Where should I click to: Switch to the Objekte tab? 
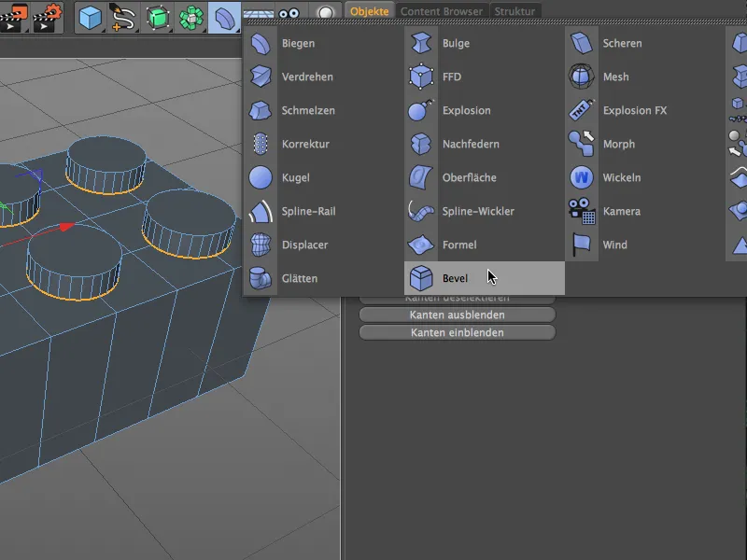pyautogui.click(x=369, y=11)
